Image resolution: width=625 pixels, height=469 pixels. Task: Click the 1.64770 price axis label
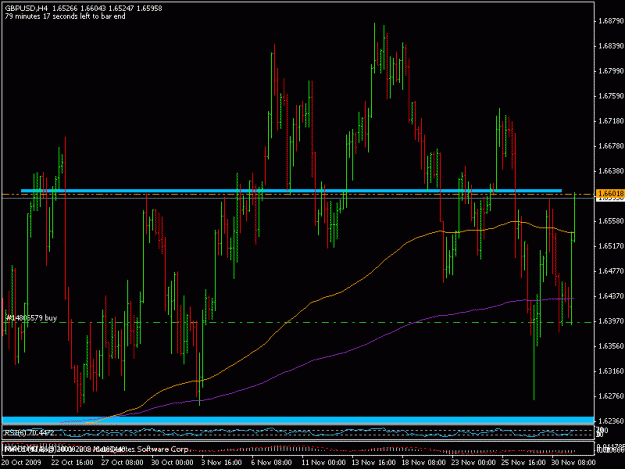point(611,271)
